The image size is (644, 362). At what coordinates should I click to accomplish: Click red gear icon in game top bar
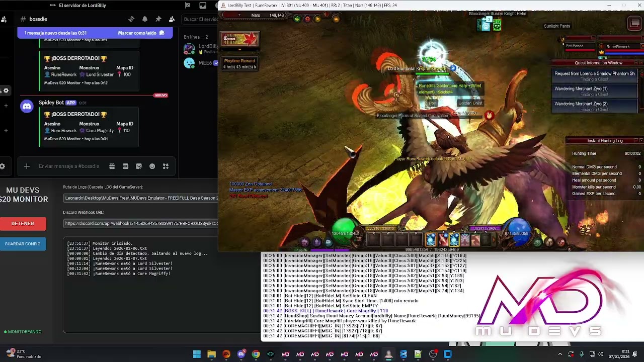pyautogui.click(x=307, y=19)
